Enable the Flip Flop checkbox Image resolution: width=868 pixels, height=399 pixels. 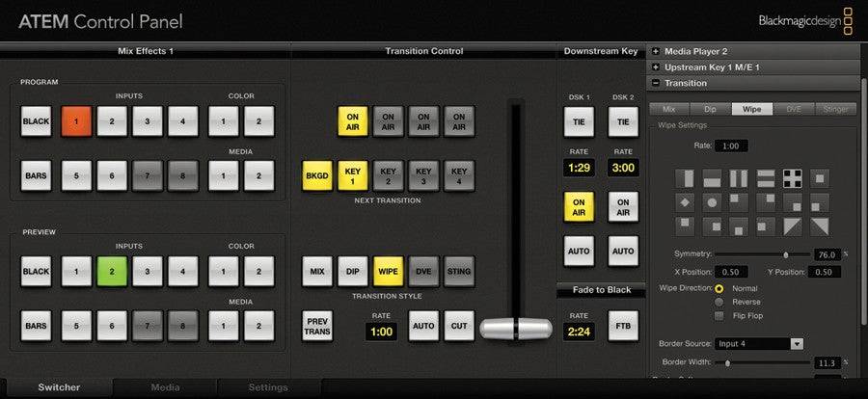tap(719, 316)
